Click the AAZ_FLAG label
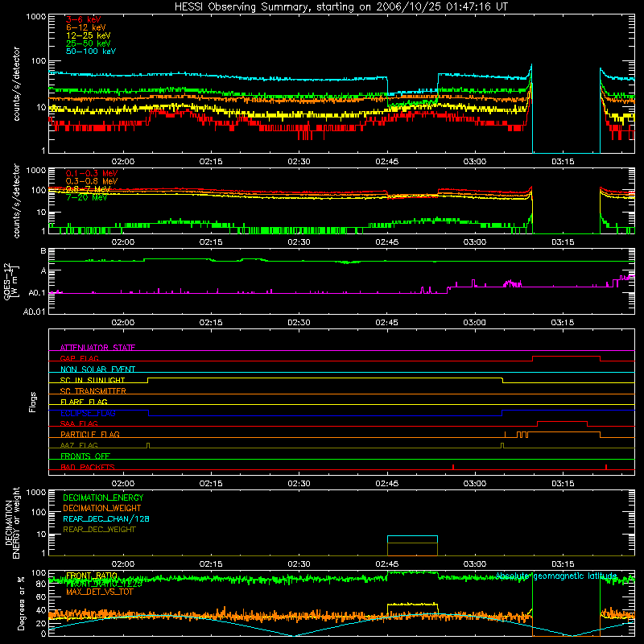Image resolution: width=644 pixels, height=644 pixels. [79, 445]
